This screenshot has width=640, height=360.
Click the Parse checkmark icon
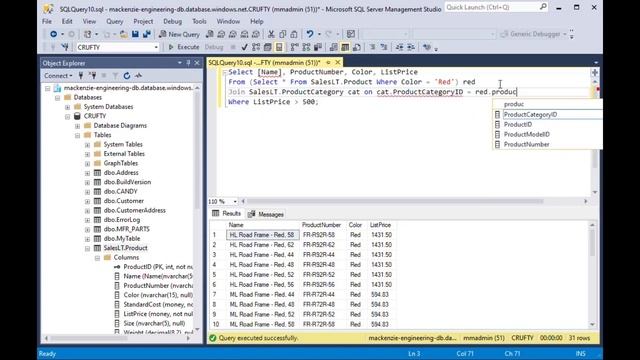pyautogui.click(x=244, y=47)
